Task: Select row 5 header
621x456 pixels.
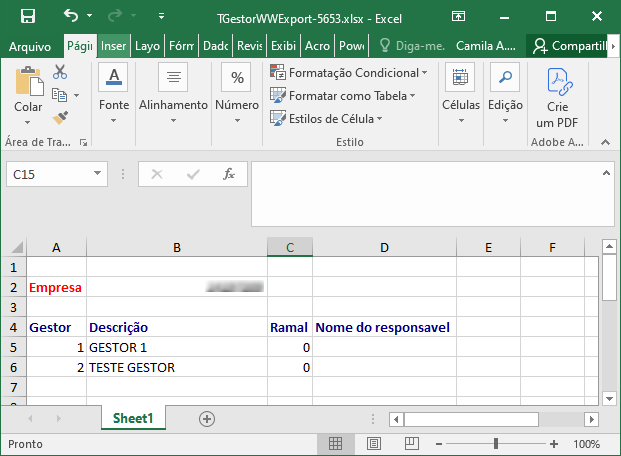Action: pyautogui.click(x=13, y=347)
